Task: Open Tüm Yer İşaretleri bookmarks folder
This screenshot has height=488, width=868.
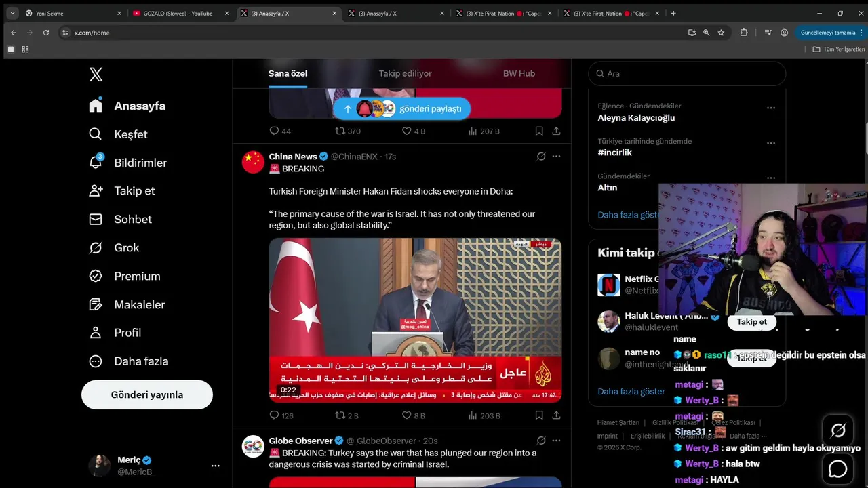Action: (x=839, y=49)
